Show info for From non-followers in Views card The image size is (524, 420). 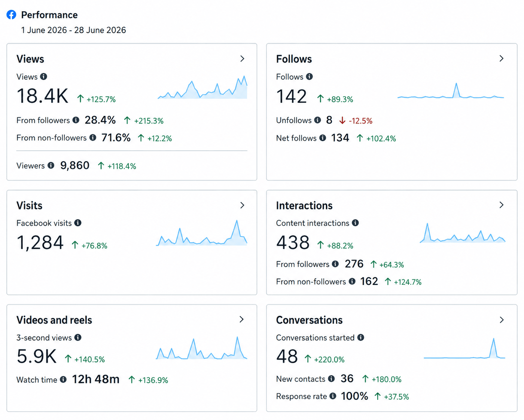[x=93, y=138]
